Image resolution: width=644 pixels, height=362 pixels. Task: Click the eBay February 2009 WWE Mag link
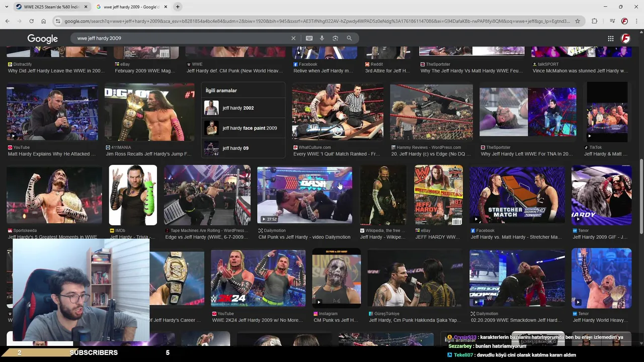click(x=145, y=71)
